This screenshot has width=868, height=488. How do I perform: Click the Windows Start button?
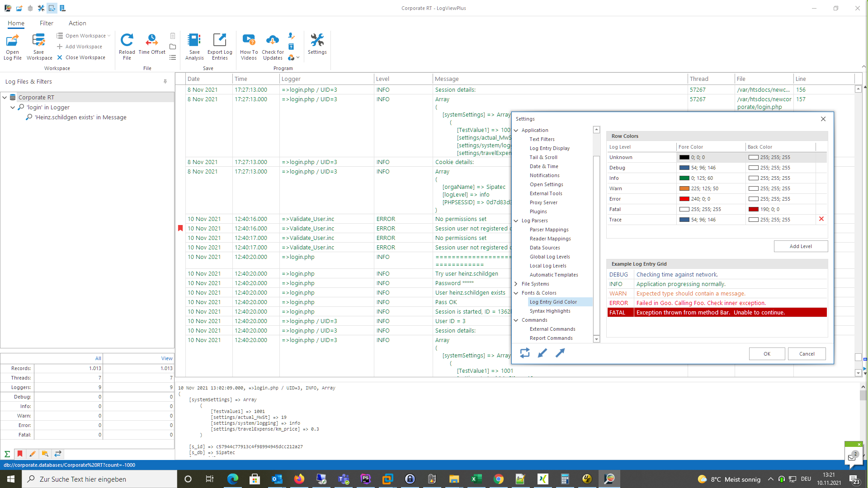[11, 479]
